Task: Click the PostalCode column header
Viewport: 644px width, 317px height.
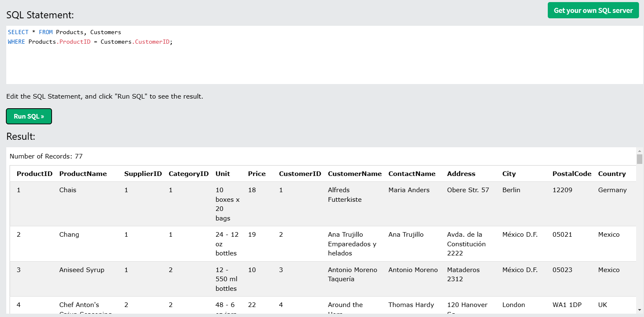Action: tap(572, 174)
